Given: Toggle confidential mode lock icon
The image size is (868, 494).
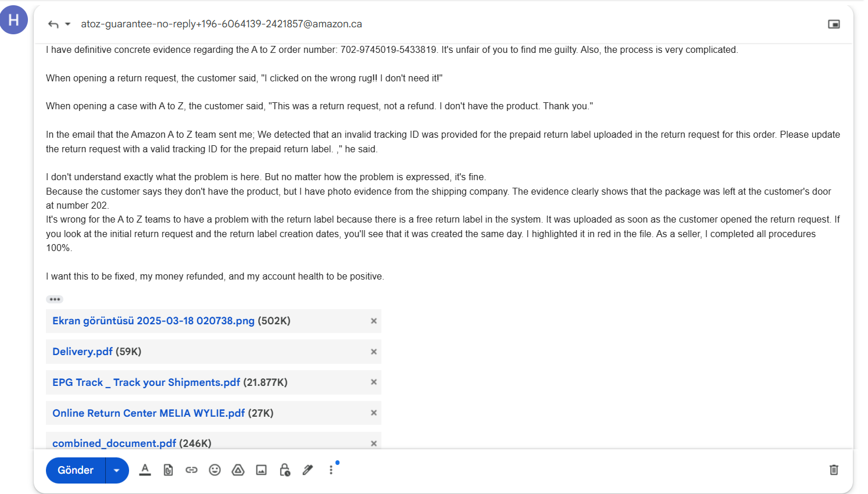Looking at the screenshot, I should click(x=285, y=470).
